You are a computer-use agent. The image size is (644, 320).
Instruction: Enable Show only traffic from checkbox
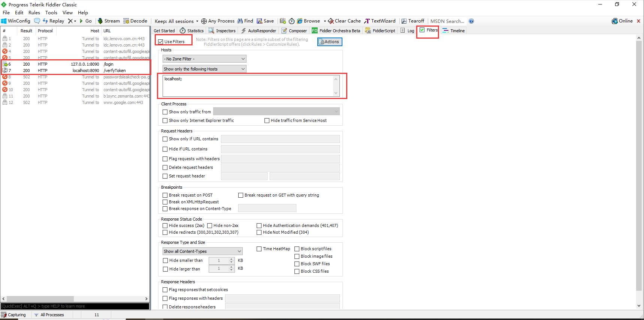165,112
